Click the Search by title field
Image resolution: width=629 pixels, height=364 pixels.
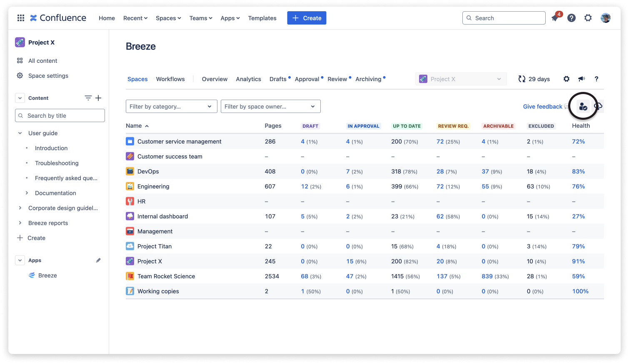click(60, 116)
